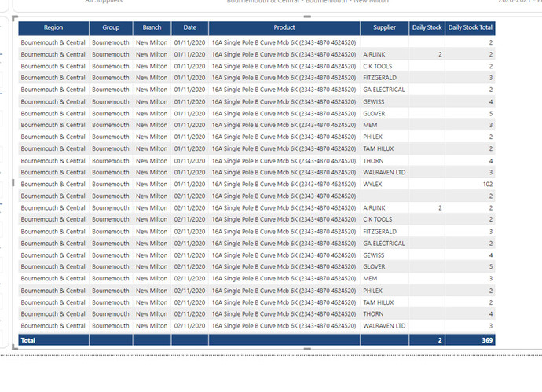Sort by Daily Stock Total column header
The width and height of the screenshot is (542, 392).
470,27
